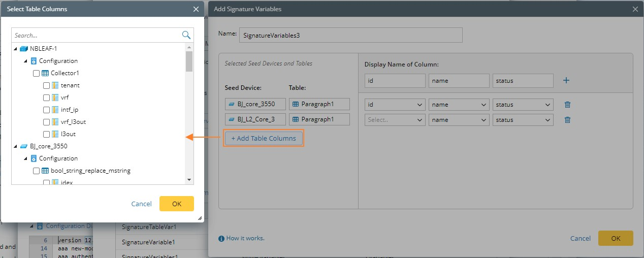The height and width of the screenshot is (258, 644).
Task: Click Cancel in Select Table Columns dialog
Action: point(141,204)
